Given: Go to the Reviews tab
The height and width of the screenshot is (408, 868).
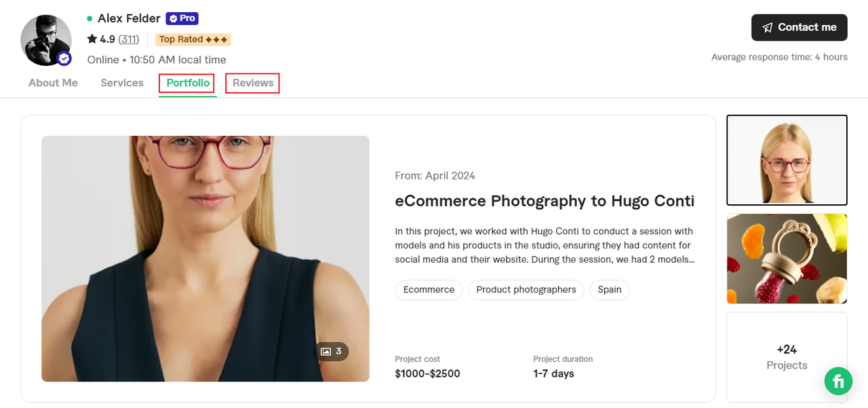Looking at the screenshot, I should point(253,83).
